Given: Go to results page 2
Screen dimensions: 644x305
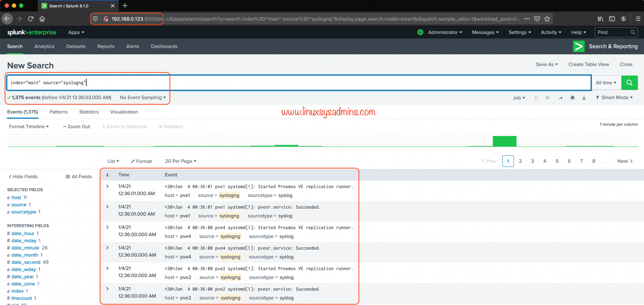Looking at the screenshot, I should coord(520,161).
